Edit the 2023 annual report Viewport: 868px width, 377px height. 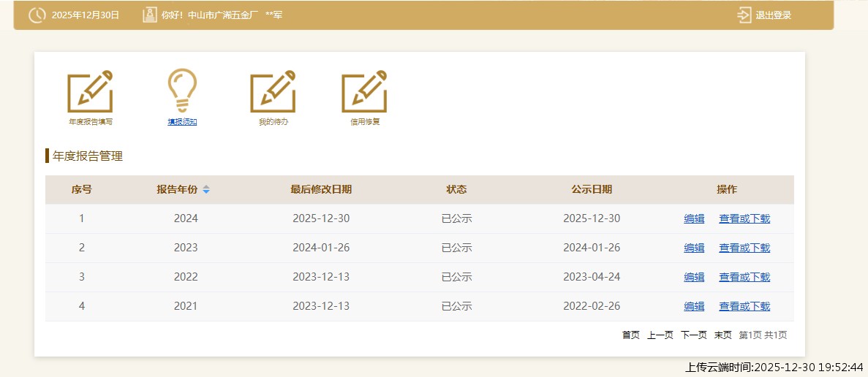click(x=694, y=248)
